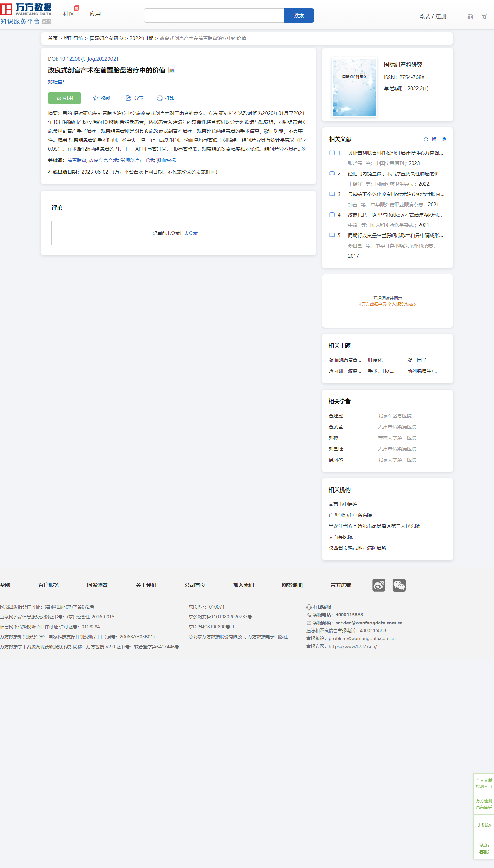Image resolution: width=494 pixels, height=868 pixels.
Task: Click footer link 客户服务
Action: pyautogui.click(x=49, y=585)
